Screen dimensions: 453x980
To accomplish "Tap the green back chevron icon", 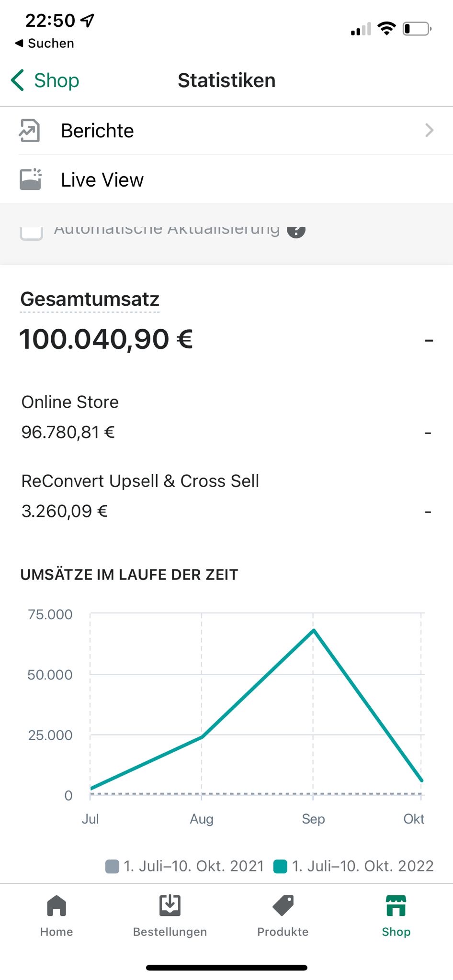I will (x=18, y=80).
